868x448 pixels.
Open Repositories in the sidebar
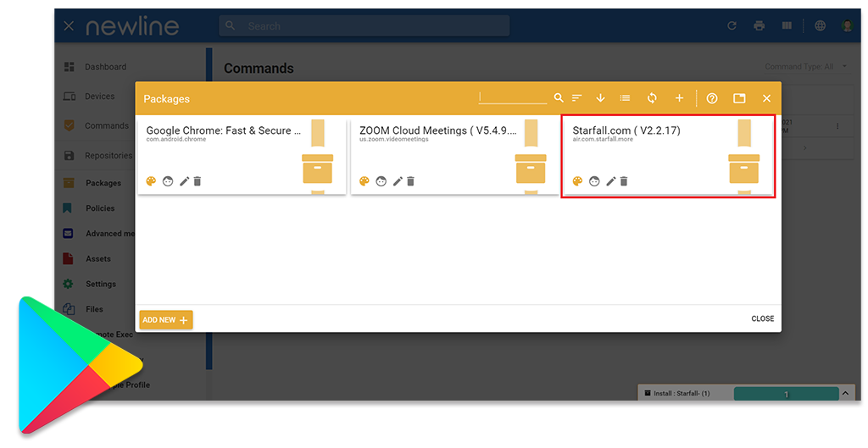click(108, 156)
